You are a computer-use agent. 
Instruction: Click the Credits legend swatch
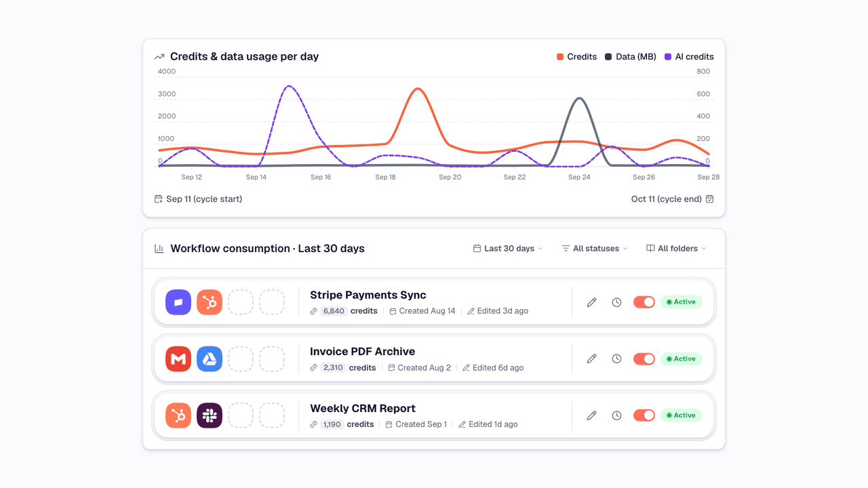[560, 57]
